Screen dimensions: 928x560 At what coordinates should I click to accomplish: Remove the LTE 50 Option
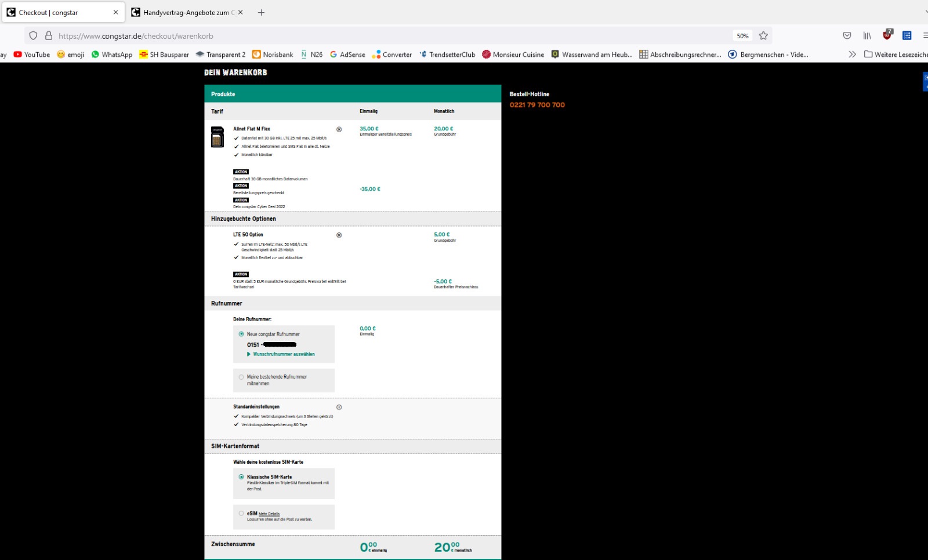pos(339,235)
